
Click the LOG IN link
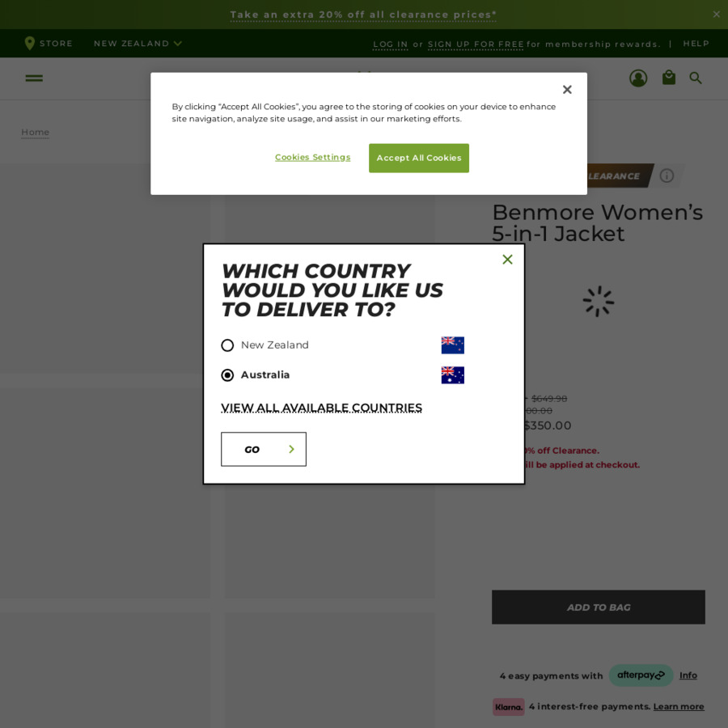pos(390,44)
